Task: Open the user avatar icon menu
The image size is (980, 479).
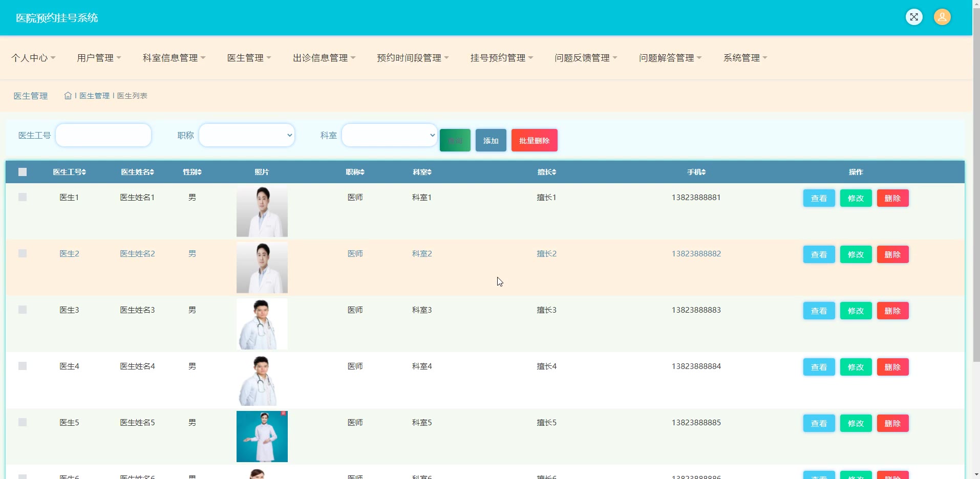Action: [x=942, y=17]
